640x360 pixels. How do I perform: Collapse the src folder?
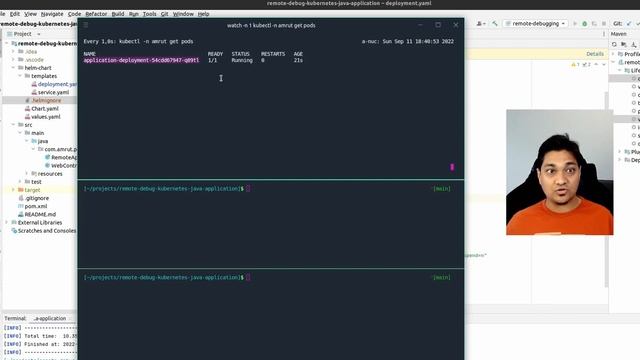click(x=13, y=124)
